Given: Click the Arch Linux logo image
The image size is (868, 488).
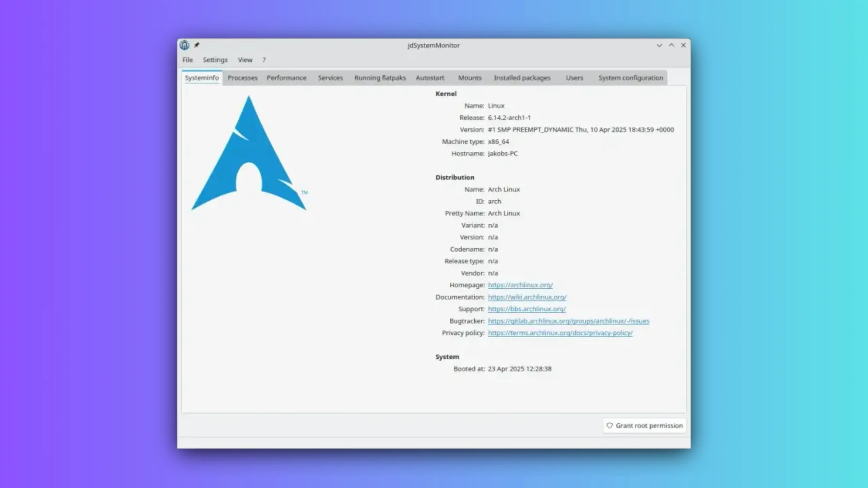Looking at the screenshot, I should (249, 153).
